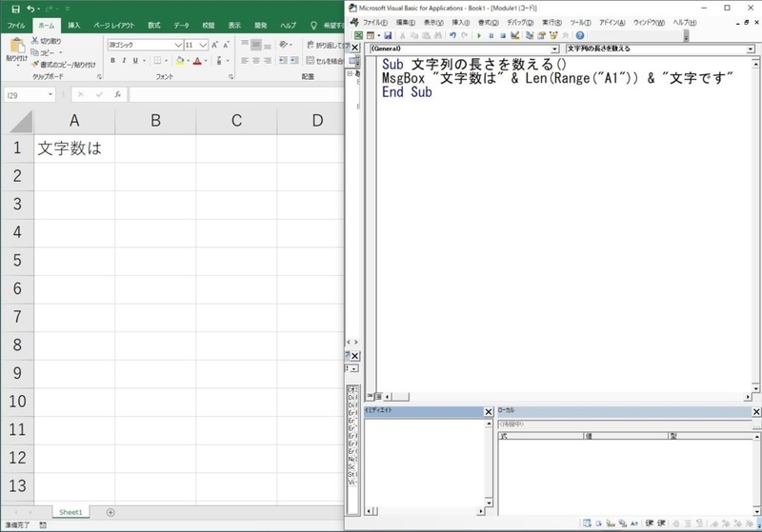The height and width of the screenshot is (532, 762).
Task: Run the macro with green play button
Action: [x=479, y=35]
